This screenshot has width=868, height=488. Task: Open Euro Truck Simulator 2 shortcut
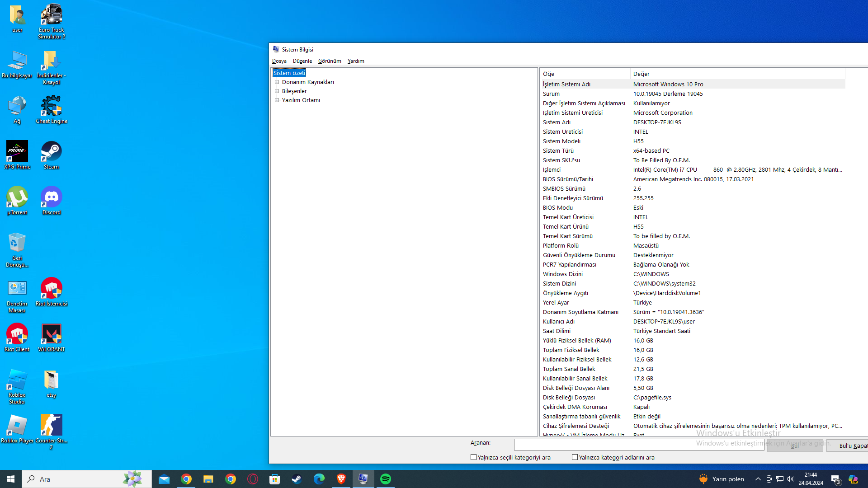tap(52, 21)
